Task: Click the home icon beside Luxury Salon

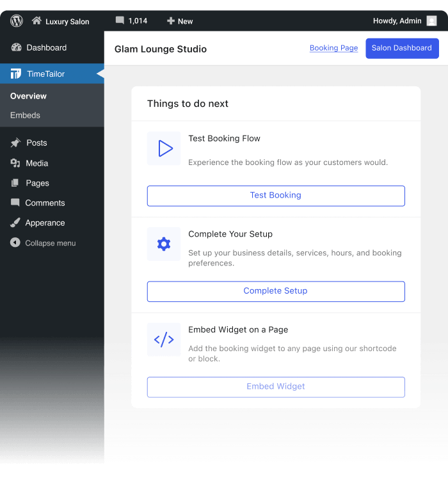Action: (36, 20)
